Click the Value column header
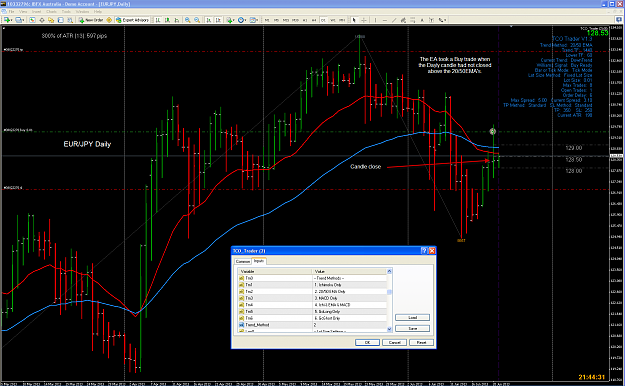625x386 pixels. click(x=349, y=271)
